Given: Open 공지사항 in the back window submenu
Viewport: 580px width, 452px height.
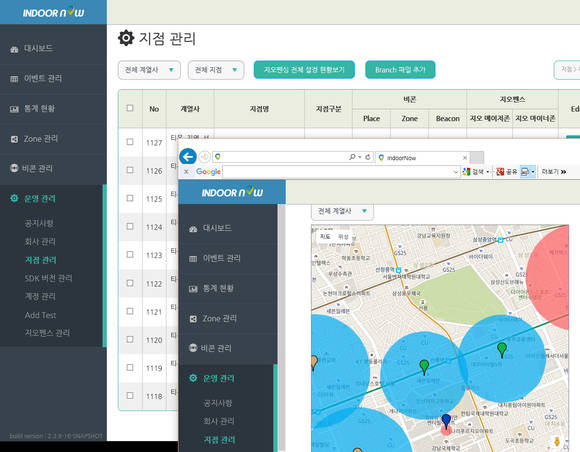Looking at the screenshot, I should (39, 223).
